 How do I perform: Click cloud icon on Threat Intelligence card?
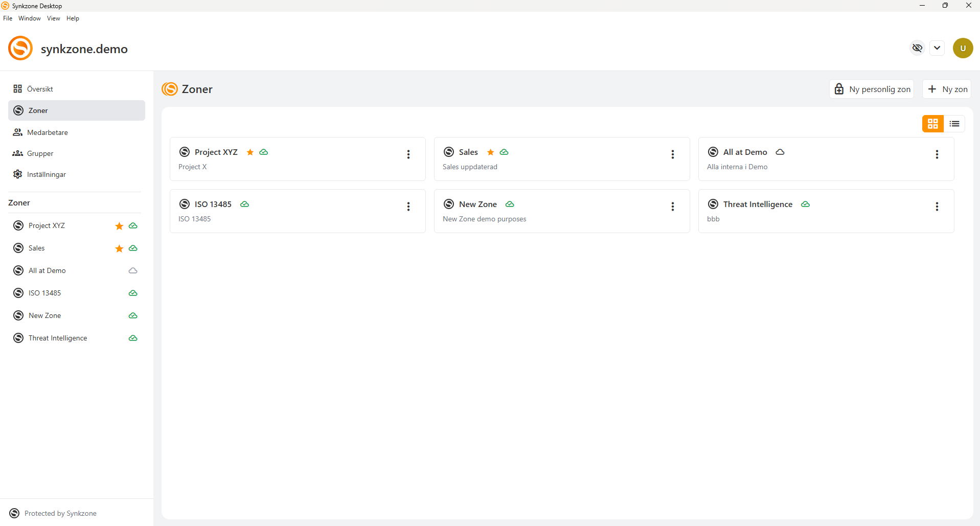(806, 204)
